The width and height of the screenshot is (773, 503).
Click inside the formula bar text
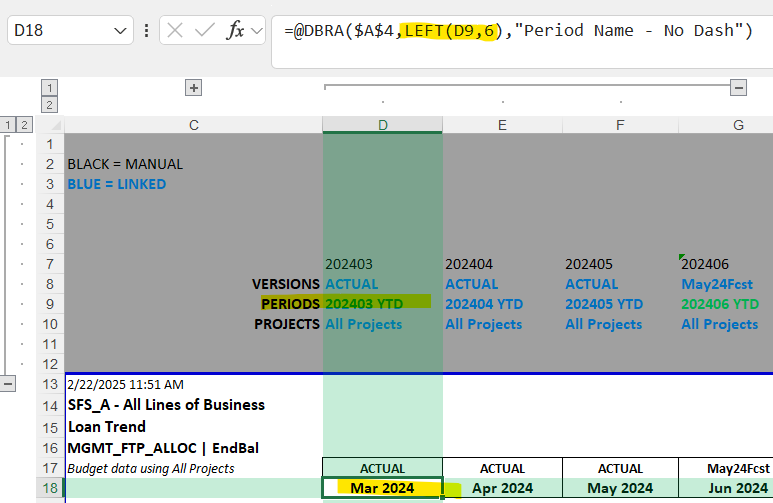(520, 31)
